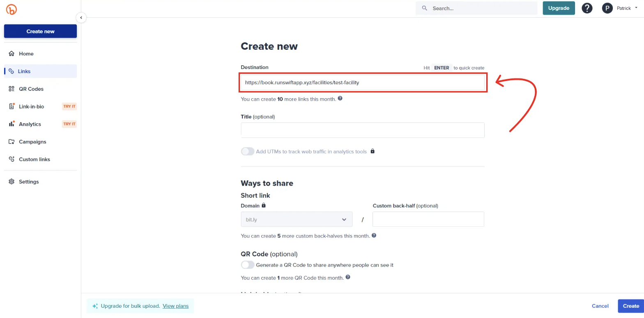Open Settings in the sidebar
This screenshot has width=644, height=318.
29,182
